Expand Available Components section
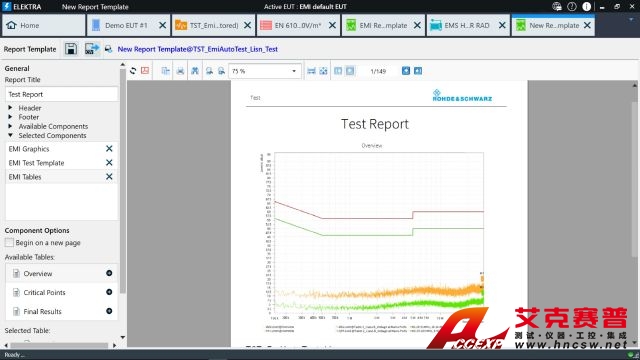The image size is (640, 360). (10, 126)
